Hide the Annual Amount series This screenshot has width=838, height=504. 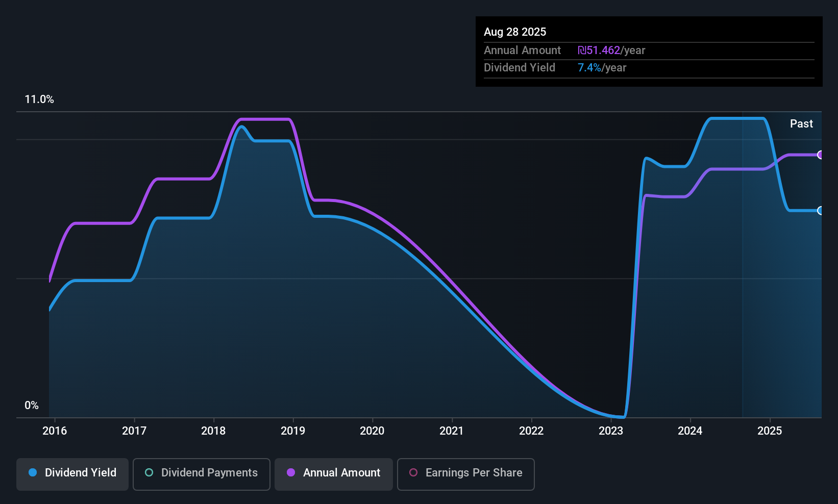click(x=334, y=473)
